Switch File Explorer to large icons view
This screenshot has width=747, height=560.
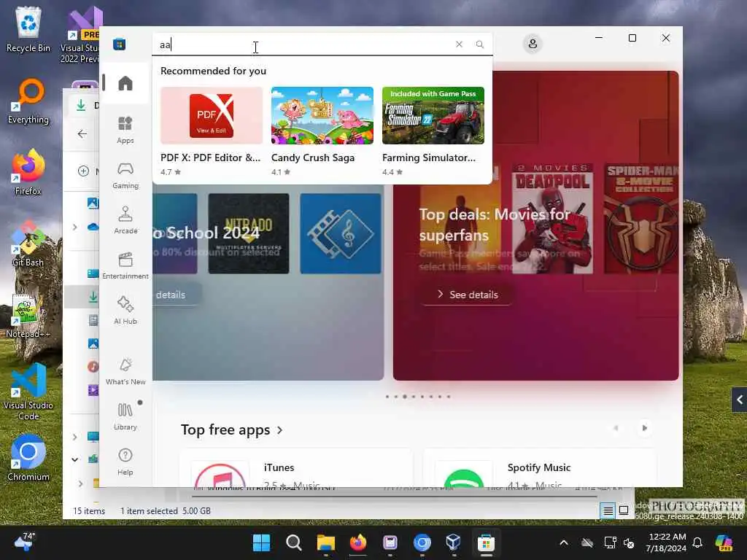pyautogui.click(x=624, y=511)
